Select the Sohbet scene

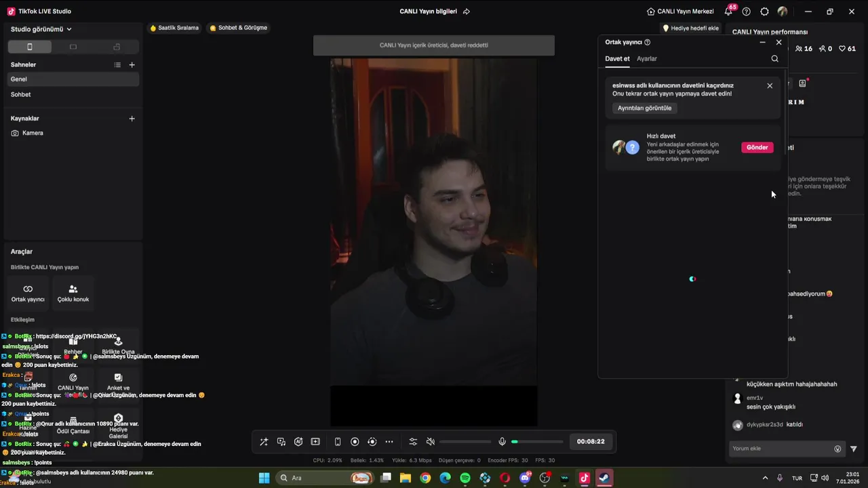pos(73,95)
